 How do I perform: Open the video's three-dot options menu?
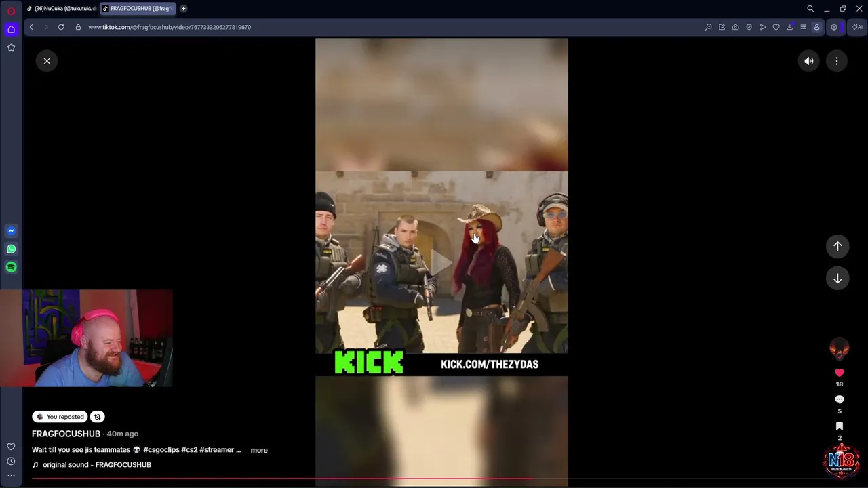837,61
